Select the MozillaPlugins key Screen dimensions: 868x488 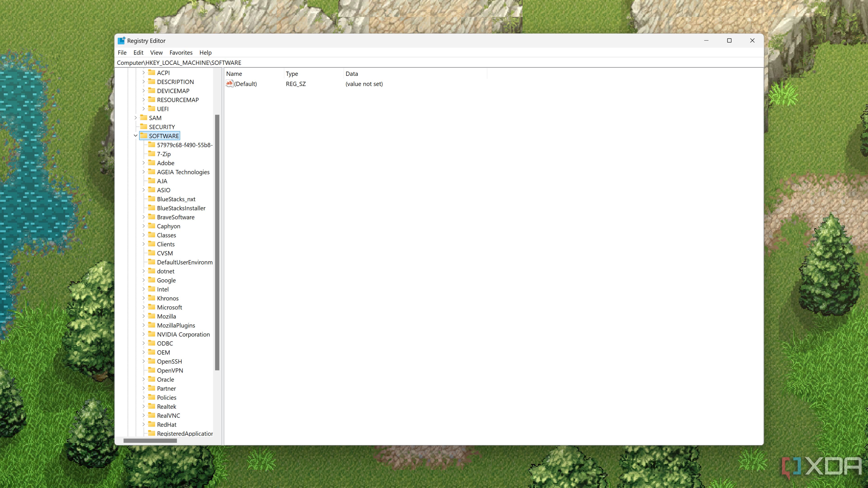(x=176, y=325)
